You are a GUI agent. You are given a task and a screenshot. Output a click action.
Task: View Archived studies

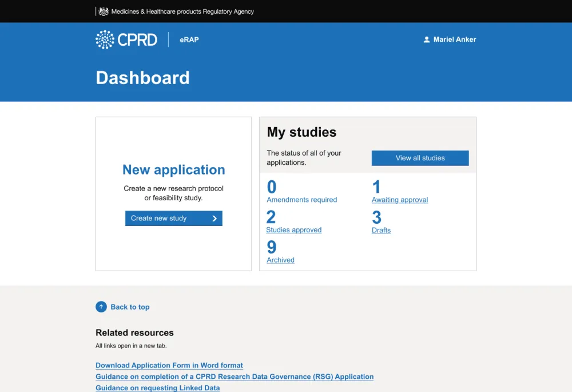pos(280,260)
